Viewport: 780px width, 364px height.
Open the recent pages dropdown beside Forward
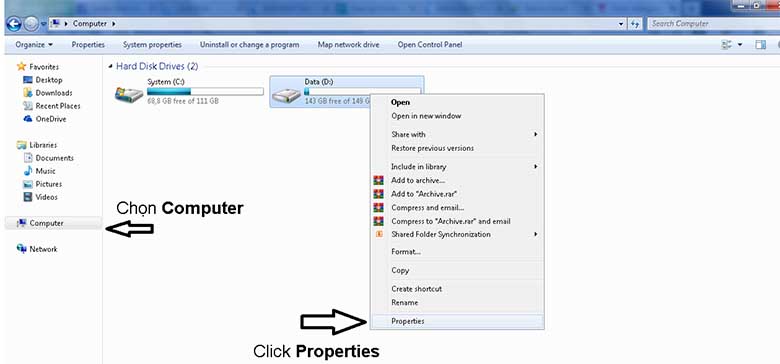[x=44, y=24]
